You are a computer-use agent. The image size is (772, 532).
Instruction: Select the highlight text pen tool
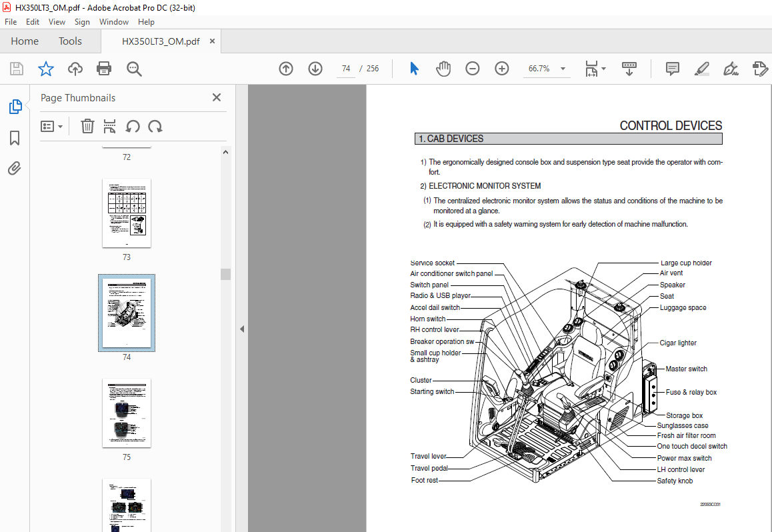coord(701,69)
